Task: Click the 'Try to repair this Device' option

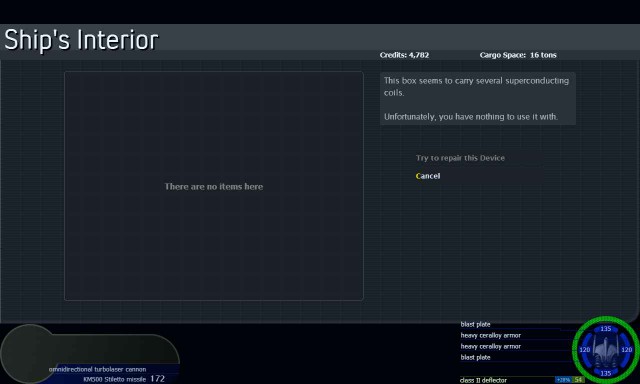Action: 460,158
